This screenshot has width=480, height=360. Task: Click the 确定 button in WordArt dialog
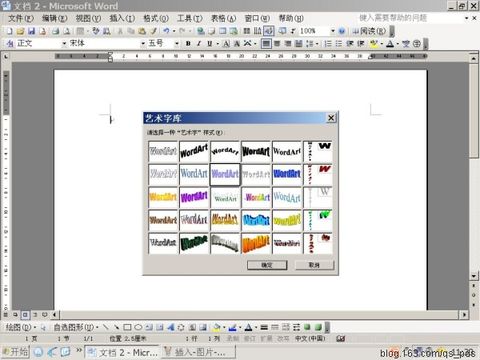267,265
